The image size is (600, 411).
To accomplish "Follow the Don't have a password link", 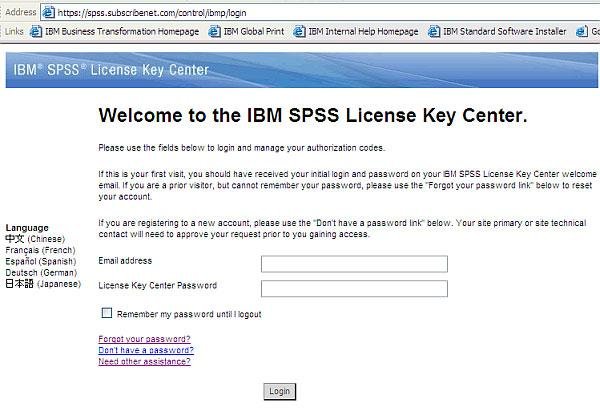I will point(145,350).
